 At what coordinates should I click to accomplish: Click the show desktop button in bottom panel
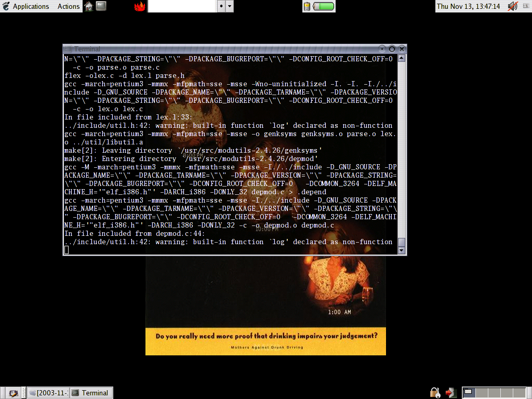click(13, 393)
